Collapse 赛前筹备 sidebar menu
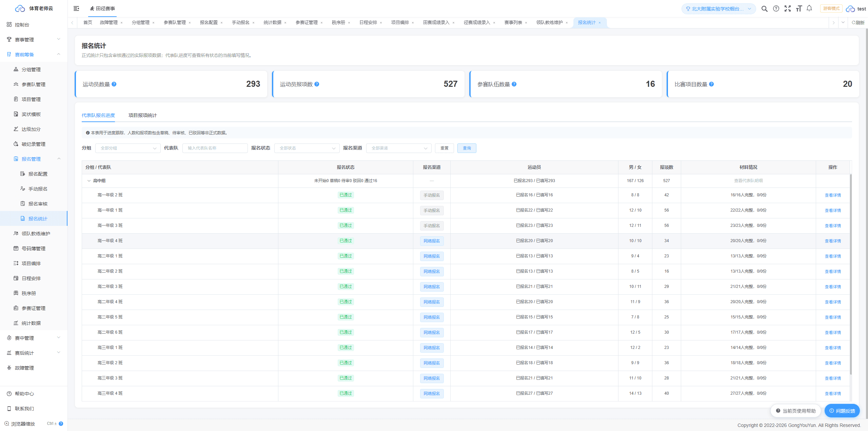The height and width of the screenshot is (431, 868). pyautogui.click(x=34, y=55)
